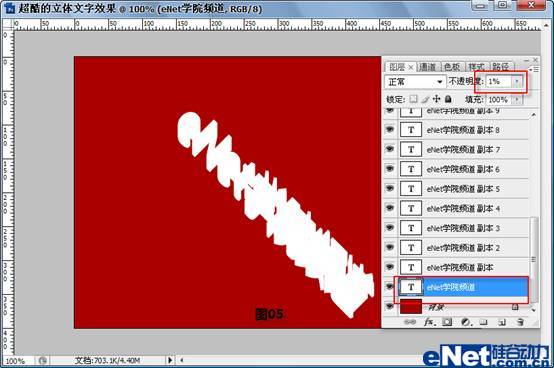Click status bar preview icon beside zoom
554x368 pixels.
click(43, 360)
